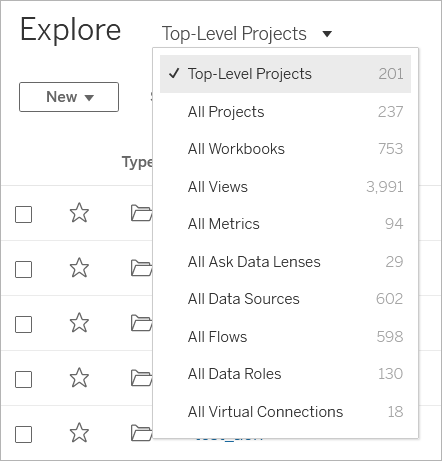This screenshot has height=461, width=442.
Task: Collapse the Top-Level Projects dropdown arrow
Action: pos(327,34)
